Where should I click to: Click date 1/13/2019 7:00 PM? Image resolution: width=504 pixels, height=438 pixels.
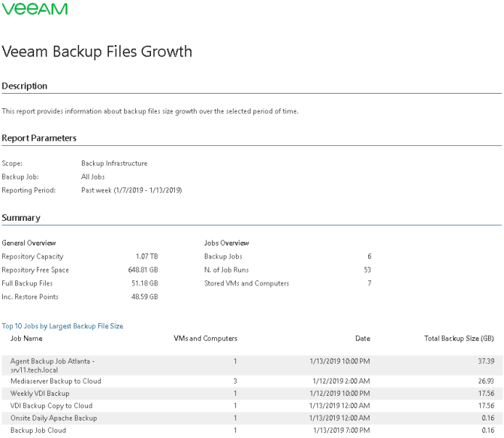(x=341, y=431)
